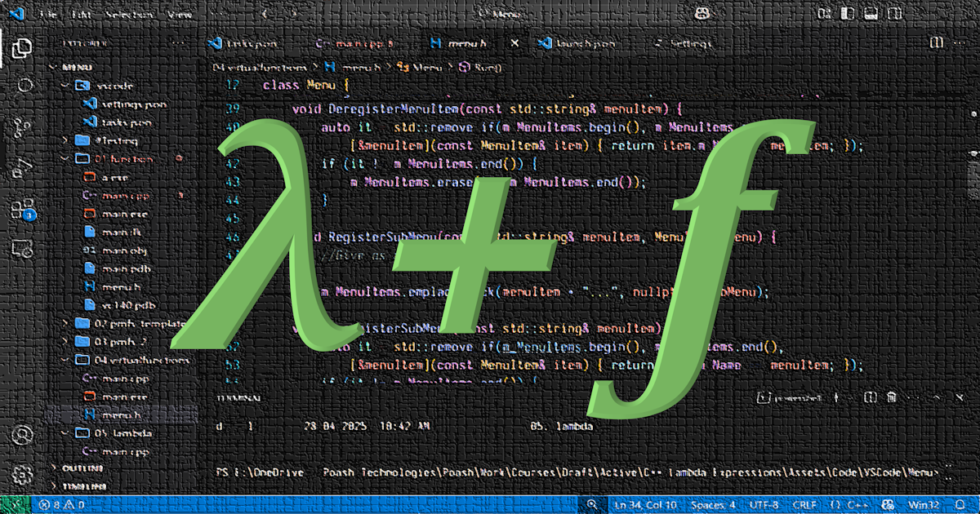Kill the terminal using the trash icon
980x514 pixels.
click(891, 398)
